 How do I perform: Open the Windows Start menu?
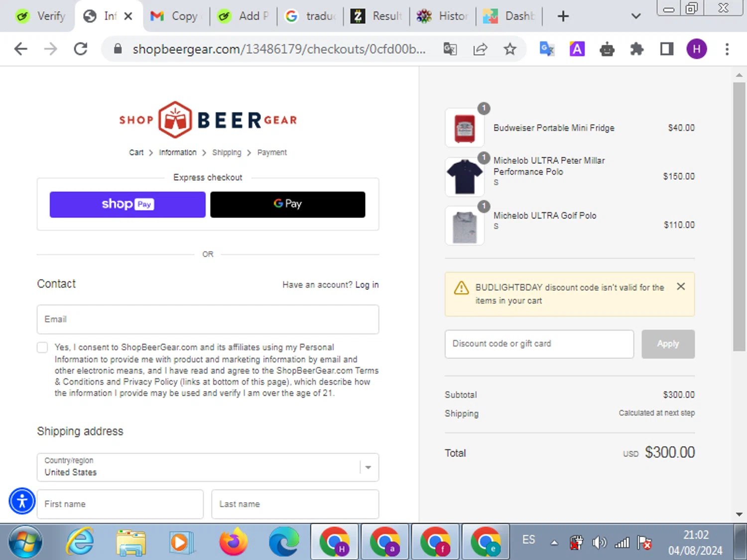click(25, 542)
